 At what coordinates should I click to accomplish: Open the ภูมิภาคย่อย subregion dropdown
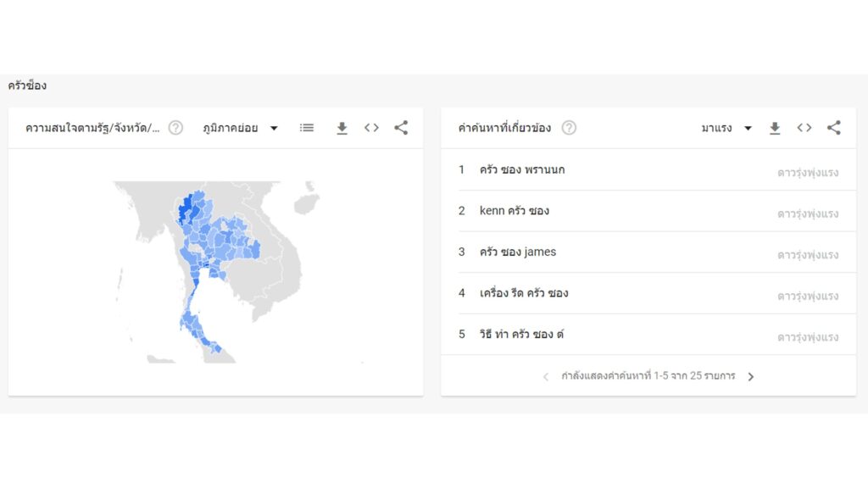tap(241, 128)
